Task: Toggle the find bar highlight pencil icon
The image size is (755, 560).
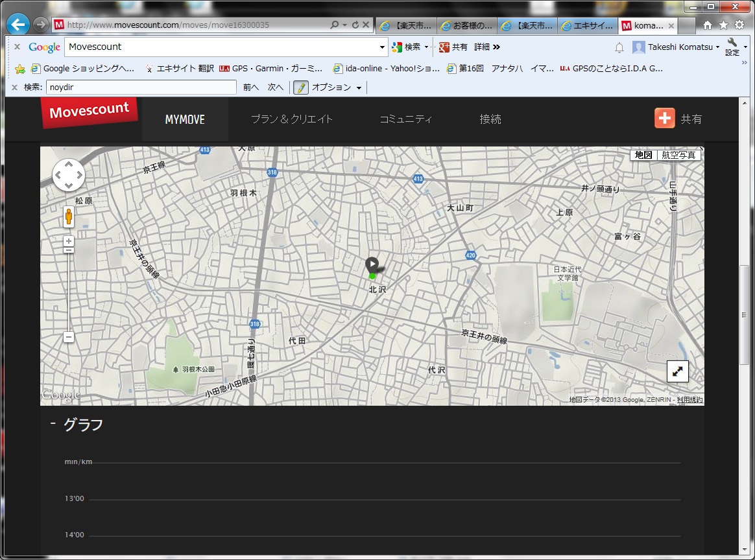Action: click(301, 87)
